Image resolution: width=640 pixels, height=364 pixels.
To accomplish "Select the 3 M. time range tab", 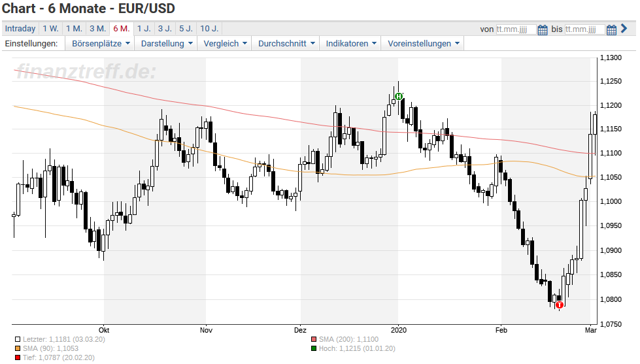I will click(x=98, y=29).
